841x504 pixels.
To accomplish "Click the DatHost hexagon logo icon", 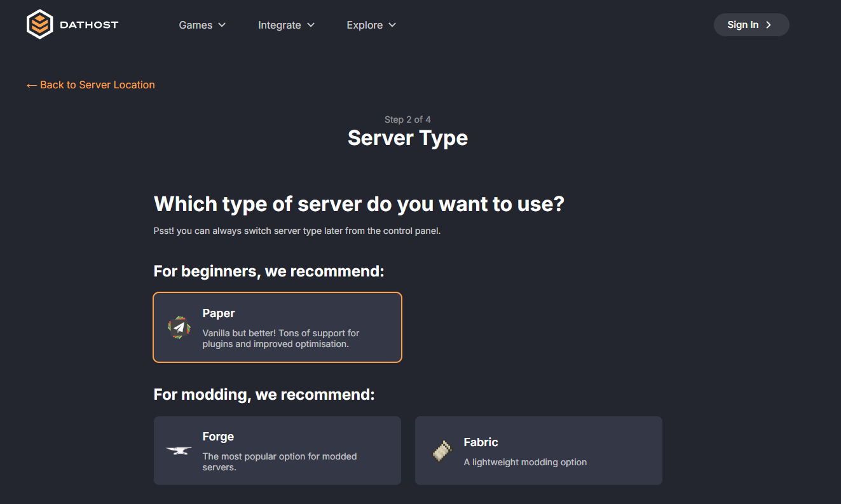I will pos(39,24).
